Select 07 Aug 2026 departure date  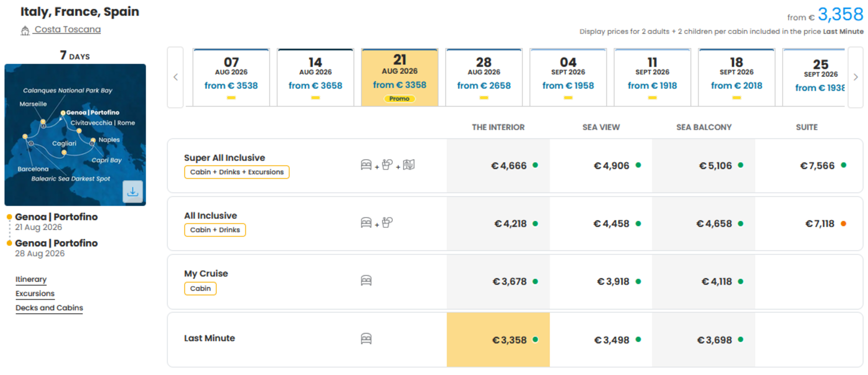(231, 78)
